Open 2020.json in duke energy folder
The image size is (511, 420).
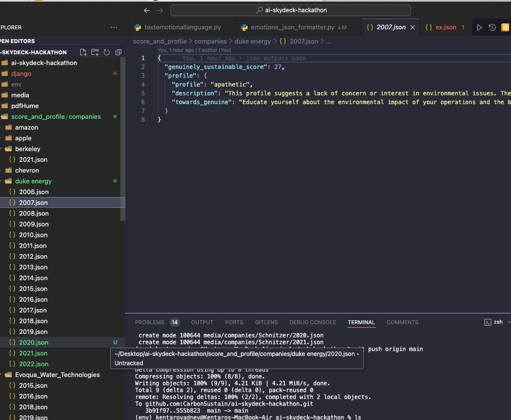point(34,342)
